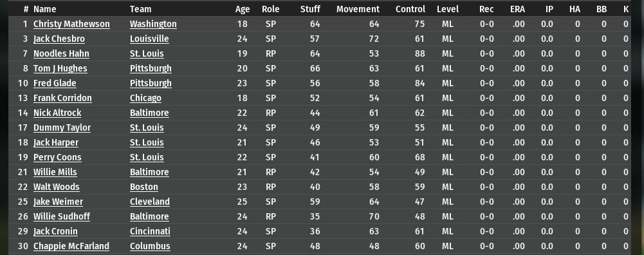Open Christy Mathewson player page
Image resolution: width=644 pixels, height=255 pixels.
tap(71, 24)
